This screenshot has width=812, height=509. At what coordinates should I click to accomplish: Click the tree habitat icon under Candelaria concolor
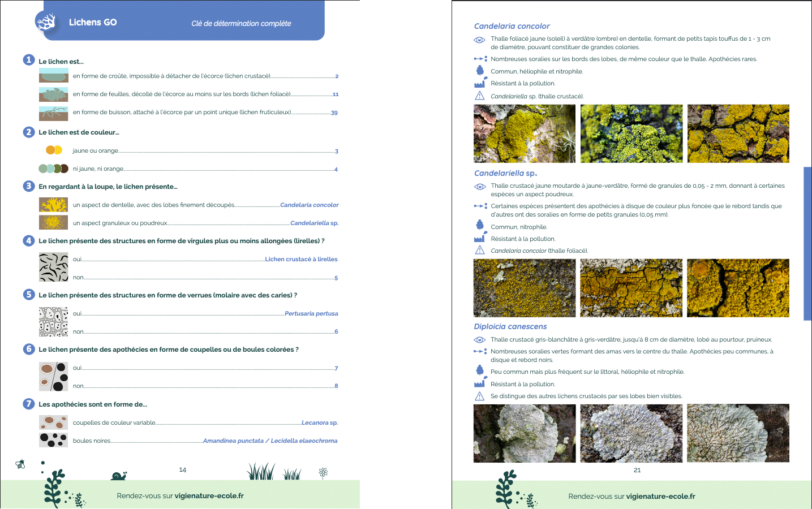pos(480,71)
